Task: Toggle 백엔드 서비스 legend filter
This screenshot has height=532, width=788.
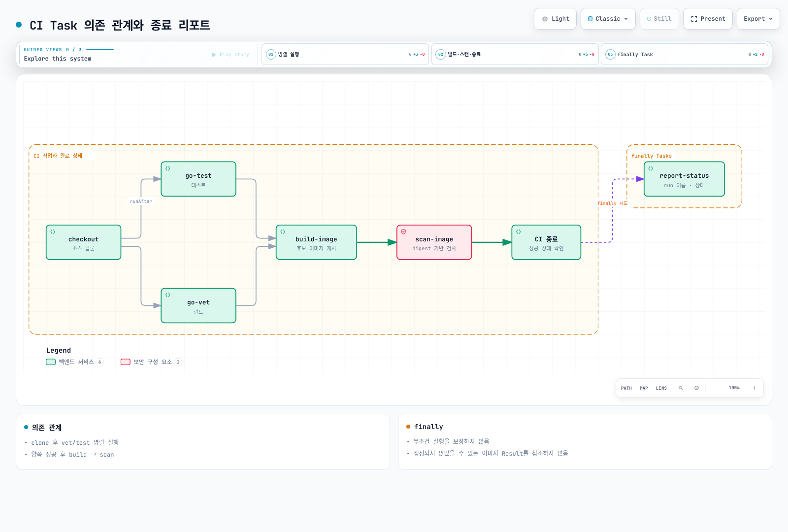Action: coord(75,362)
